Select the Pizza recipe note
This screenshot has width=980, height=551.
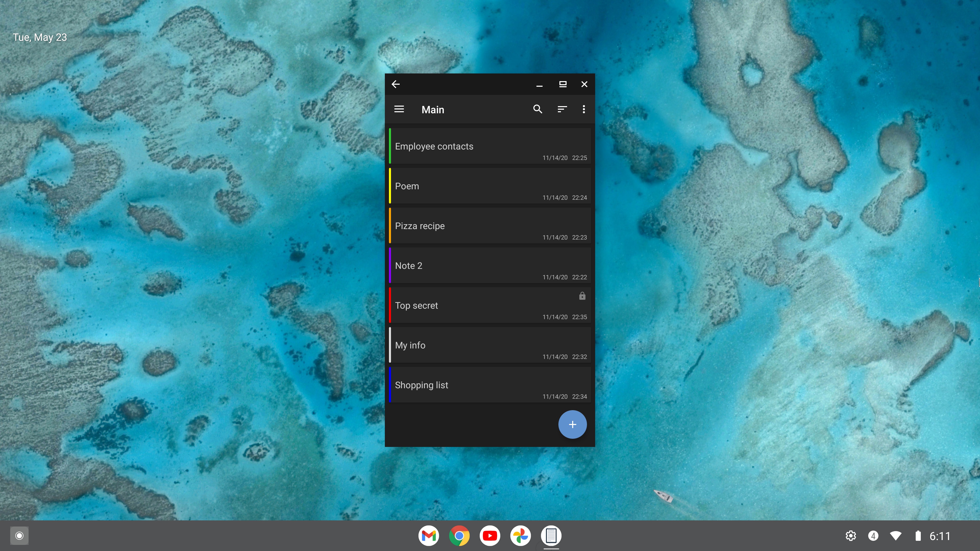490,226
